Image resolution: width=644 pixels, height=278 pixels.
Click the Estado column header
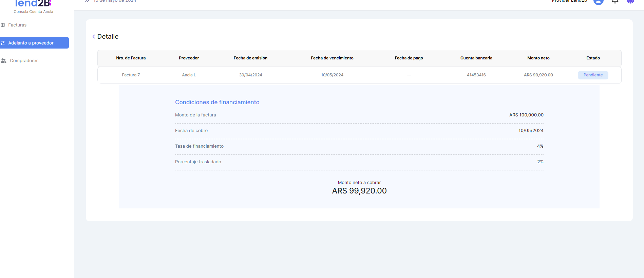593,58
